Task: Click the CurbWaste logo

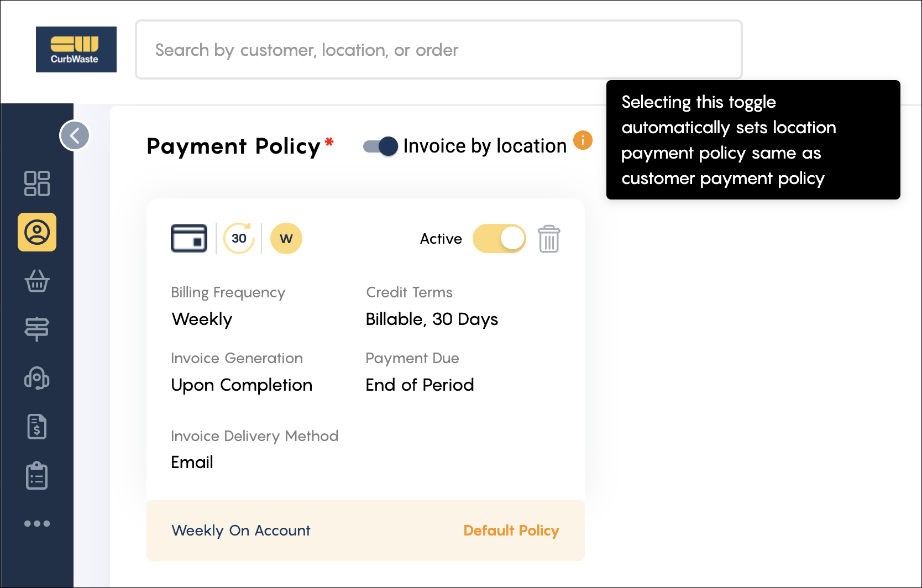Action: point(76,49)
